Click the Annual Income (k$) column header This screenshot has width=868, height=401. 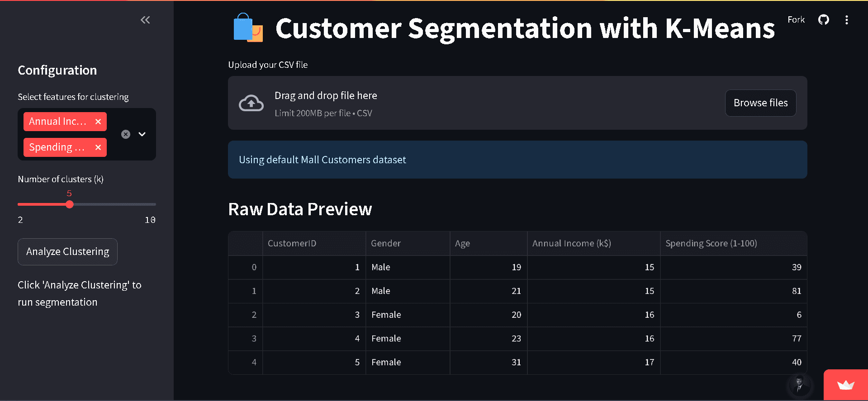(593, 243)
